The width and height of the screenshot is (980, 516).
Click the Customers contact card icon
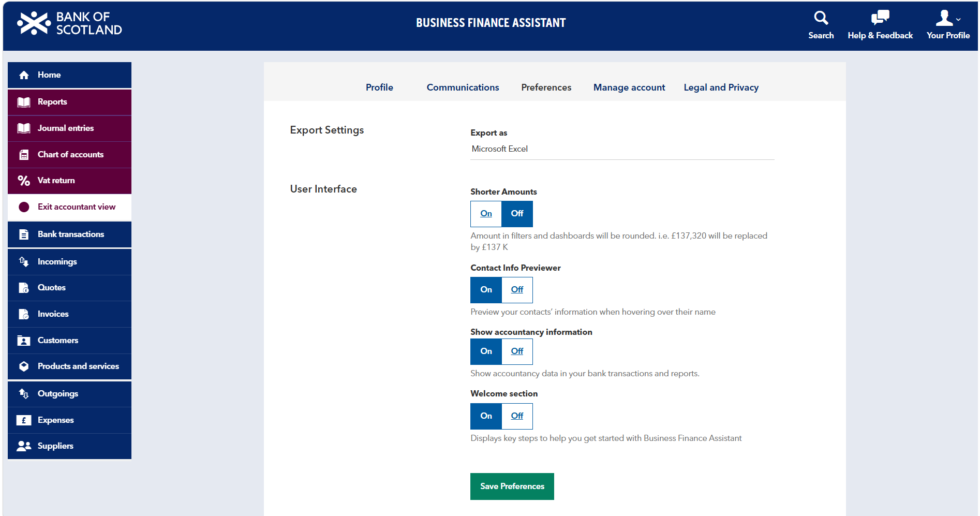(x=24, y=341)
